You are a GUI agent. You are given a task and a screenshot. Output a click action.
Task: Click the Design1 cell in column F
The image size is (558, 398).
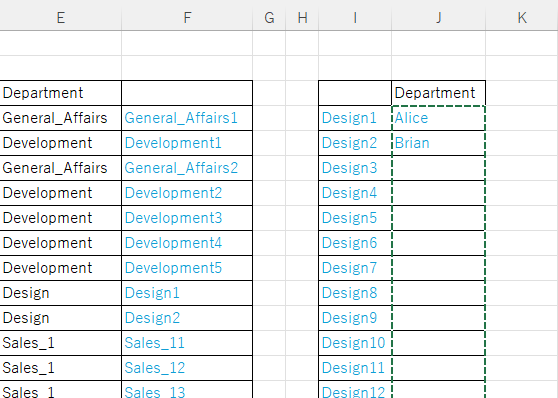(187, 293)
